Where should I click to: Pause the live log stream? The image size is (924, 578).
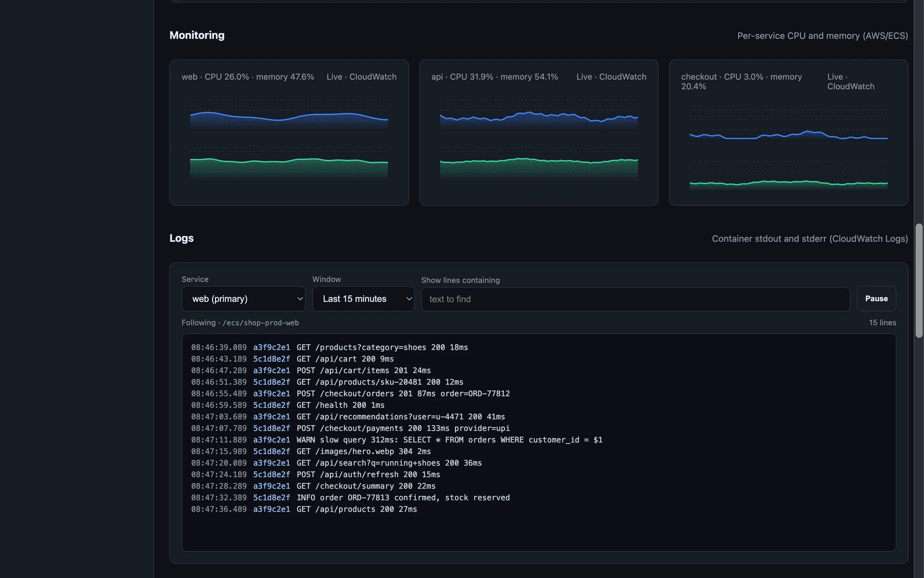click(x=876, y=299)
